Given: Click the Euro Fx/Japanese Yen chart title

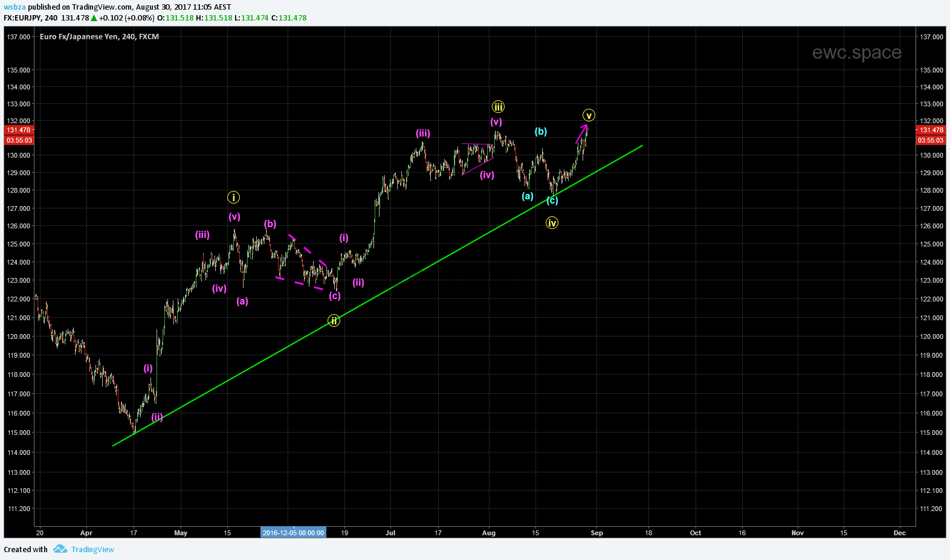Looking at the screenshot, I should click(x=99, y=37).
